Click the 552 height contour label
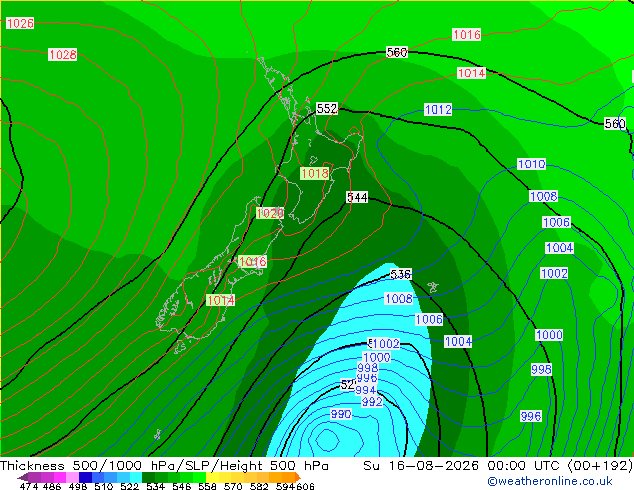Image resolution: width=634 pixels, height=490 pixels. tap(327, 108)
